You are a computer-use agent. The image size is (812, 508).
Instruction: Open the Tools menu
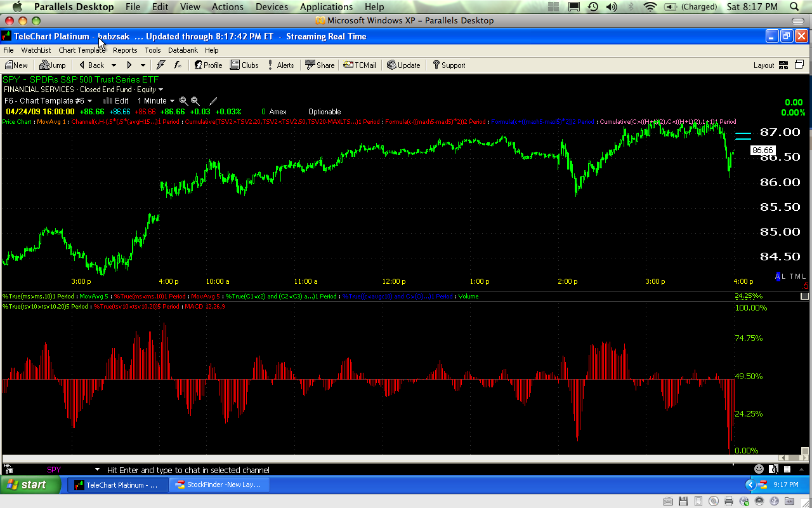pos(153,50)
